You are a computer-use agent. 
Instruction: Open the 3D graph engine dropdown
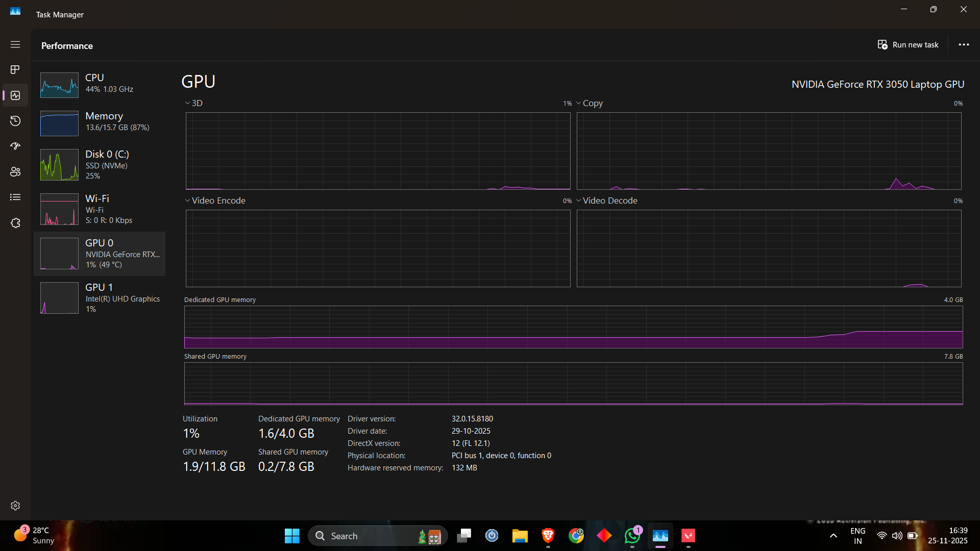(194, 103)
